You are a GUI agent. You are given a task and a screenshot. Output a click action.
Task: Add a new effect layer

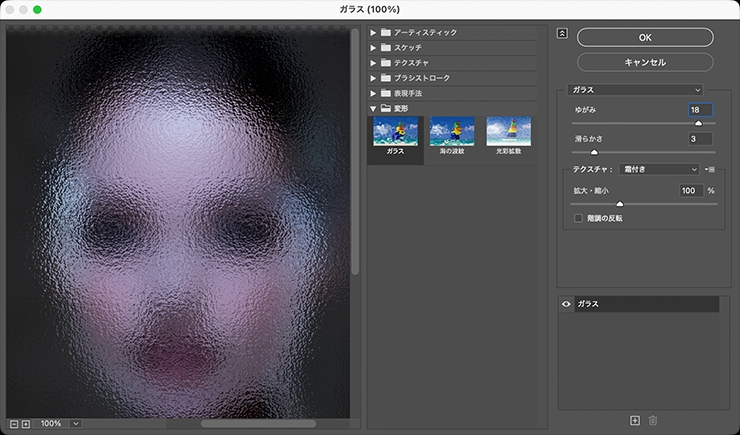pos(634,421)
